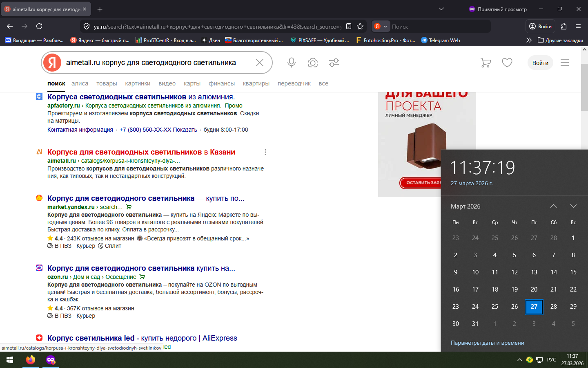Viewport: 588px width, 368px height.
Task: Show more bookmarks chevron
Action: coord(529,40)
